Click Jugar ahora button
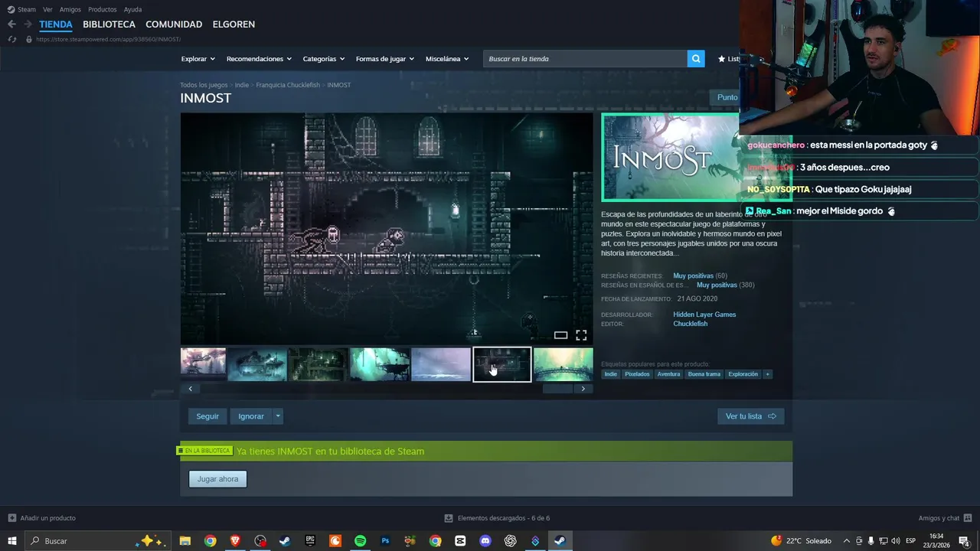This screenshot has height=551, width=980. (217, 479)
